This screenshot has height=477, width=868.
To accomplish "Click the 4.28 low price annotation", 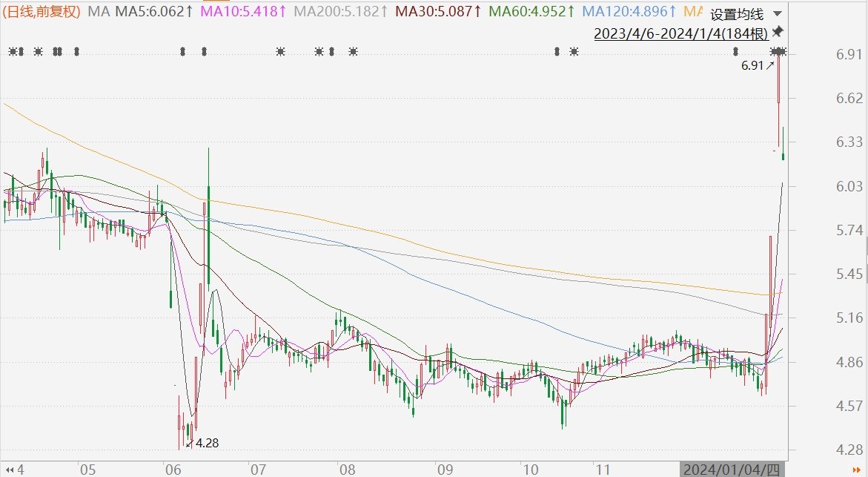I will tap(202, 443).
